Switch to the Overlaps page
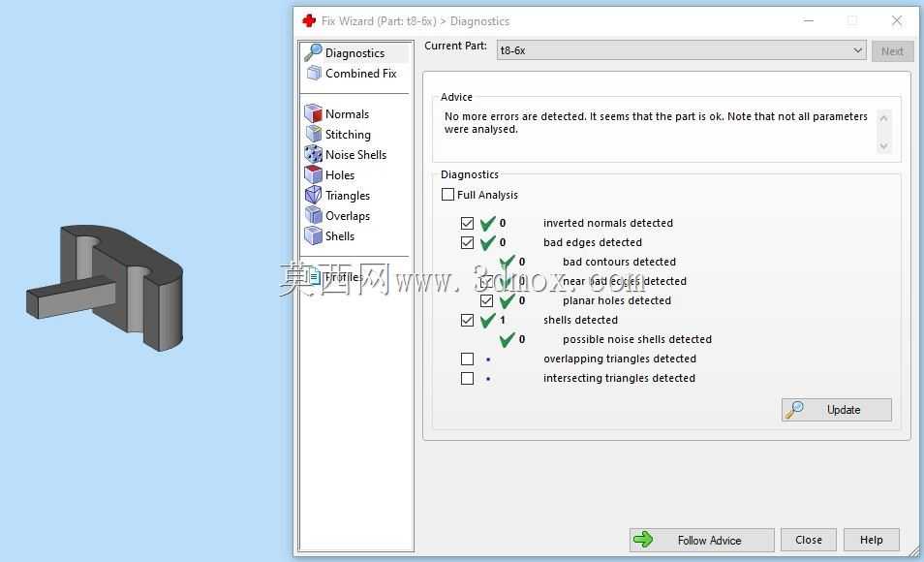This screenshot has height=562, width=924. (348, 216)
